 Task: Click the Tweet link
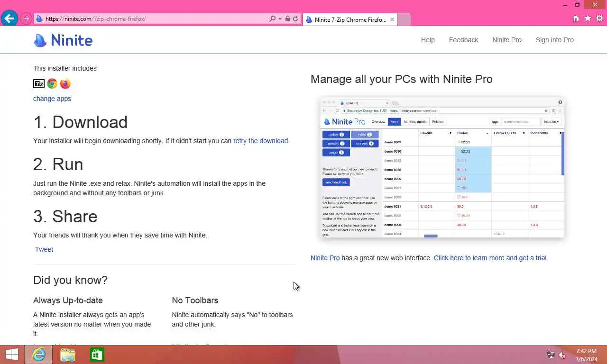pos(44,249)
